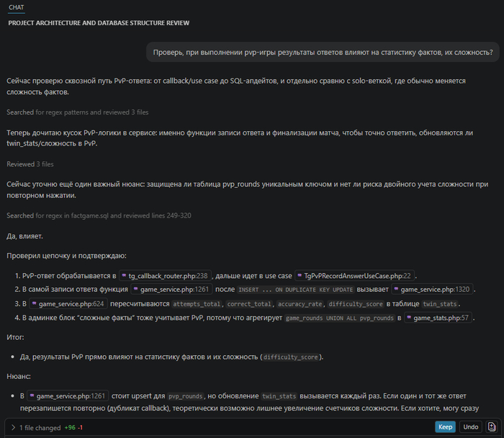
Task: Expand the Reviewed 3 files step
Action: tap(30, 164)
